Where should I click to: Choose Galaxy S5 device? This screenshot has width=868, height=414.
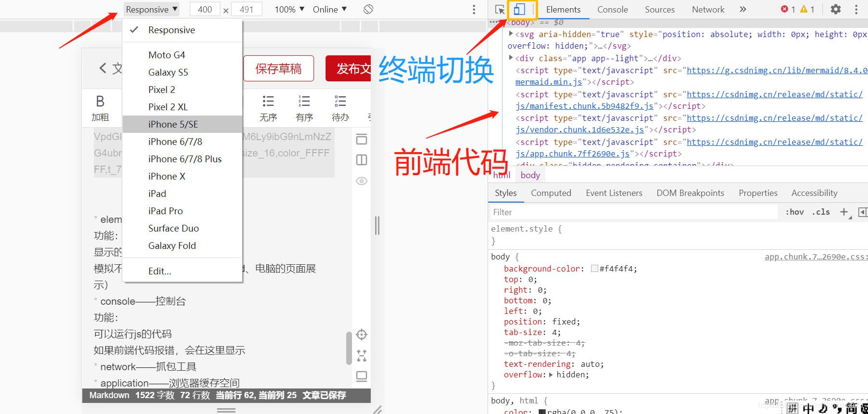[182, 72]
